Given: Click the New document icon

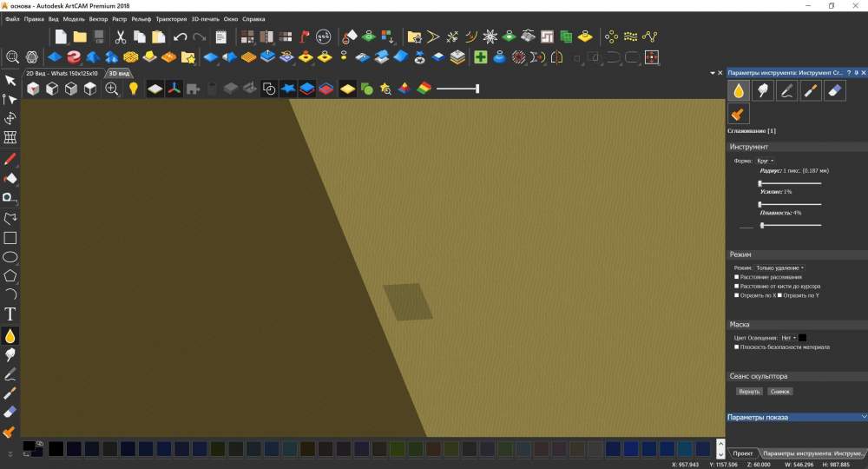Looking at the screenshot, I should click(61, 36).
